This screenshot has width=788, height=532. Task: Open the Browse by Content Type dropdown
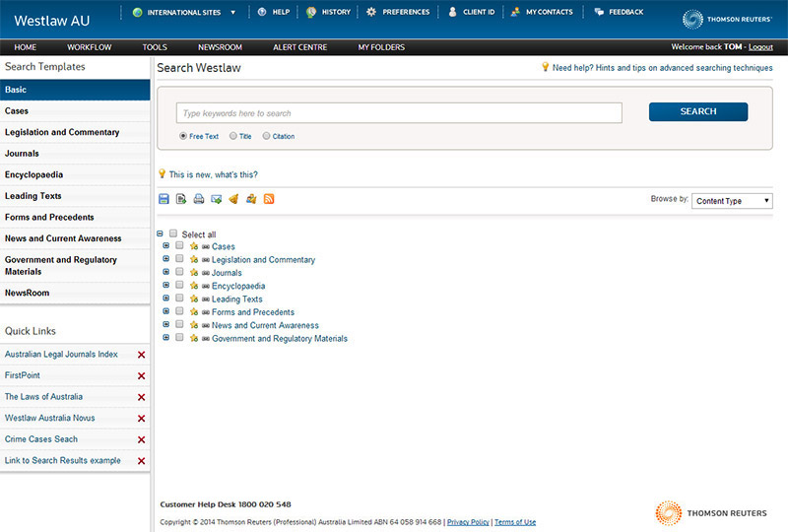pyautogui.click(x=732, y=201)
